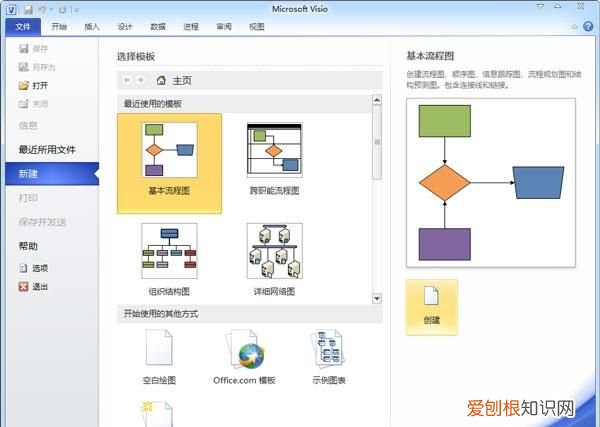Image resolution: width=600 pixels, height=427 pixels.
Task: Click the home icon next to 主页
Action: click(x=161, y=80)
